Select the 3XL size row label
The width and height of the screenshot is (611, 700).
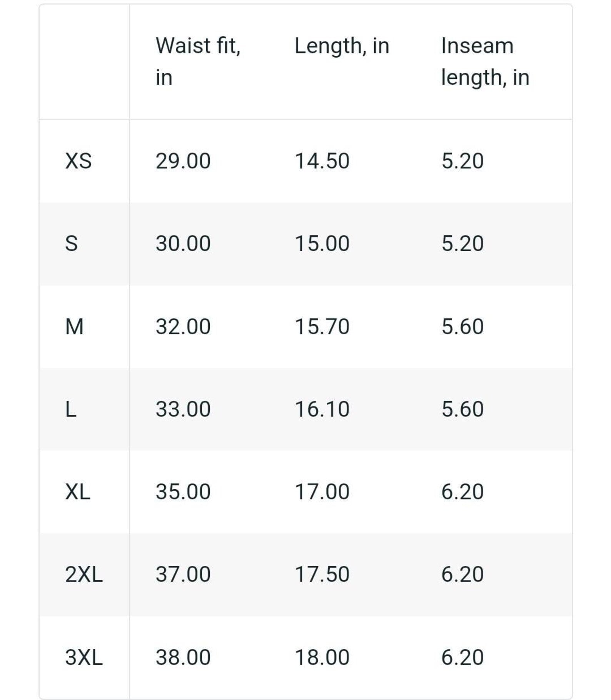[x=84, y=657]
